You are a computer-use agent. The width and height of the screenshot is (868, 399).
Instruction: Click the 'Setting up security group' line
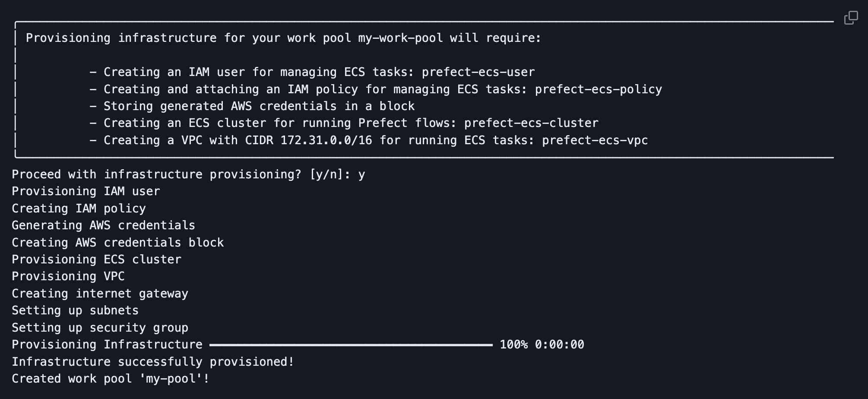(100, 328)
